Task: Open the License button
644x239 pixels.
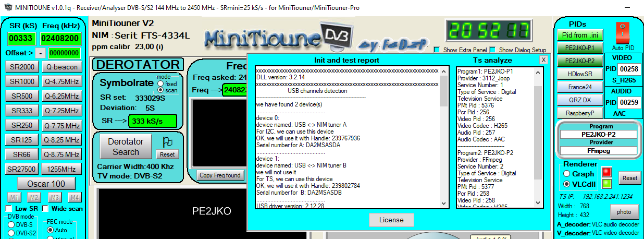Action: pyautogui.click(x=391, y=220)
